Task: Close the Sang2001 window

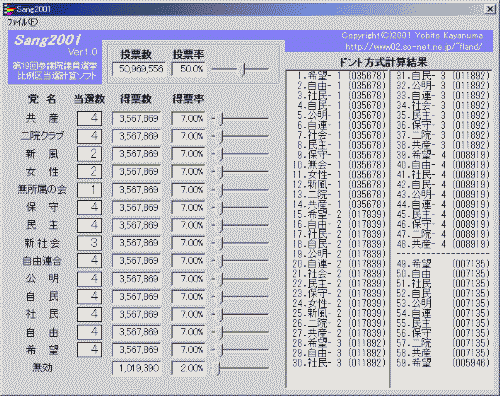Action: point(490,9)
